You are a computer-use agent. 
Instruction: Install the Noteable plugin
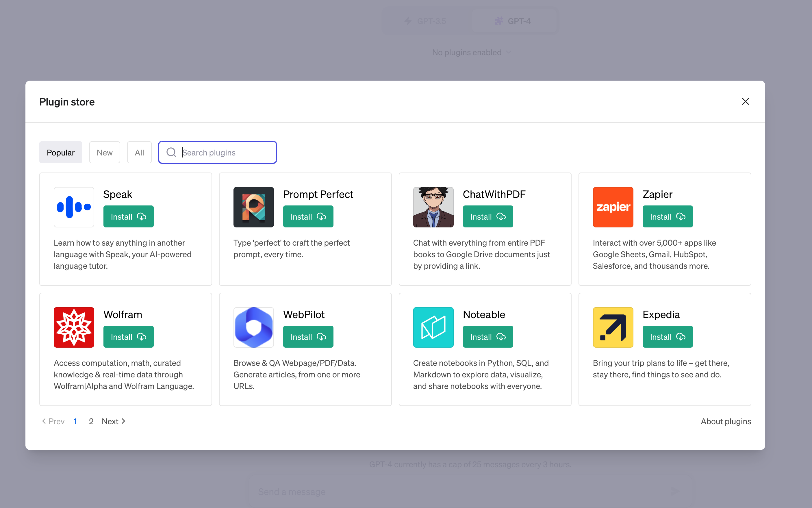[488, 337]
